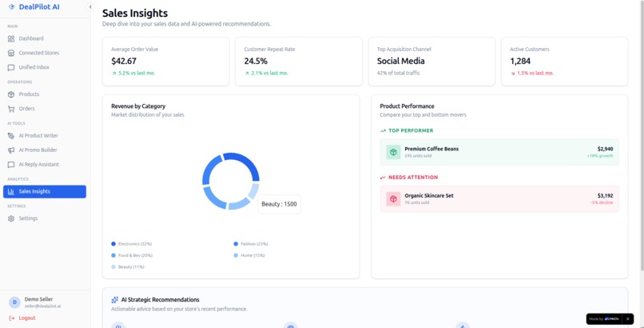Viewport: 644px width, 328px height.
Task: Collapse the sidebar with the chevron button
Action: (x=90, y=7)
